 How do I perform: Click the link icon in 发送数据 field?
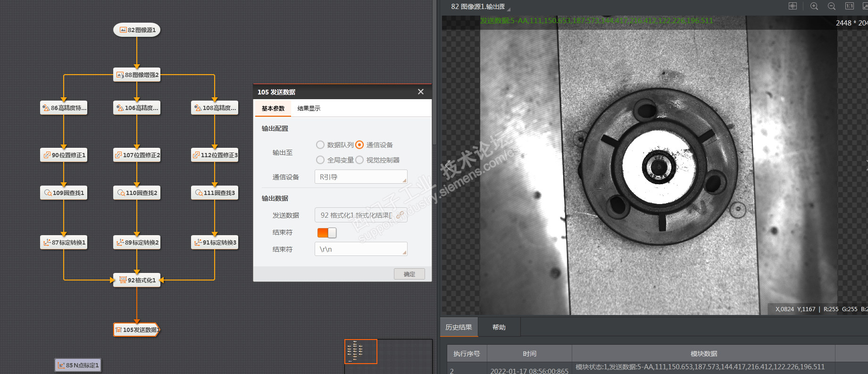[400, 215]
